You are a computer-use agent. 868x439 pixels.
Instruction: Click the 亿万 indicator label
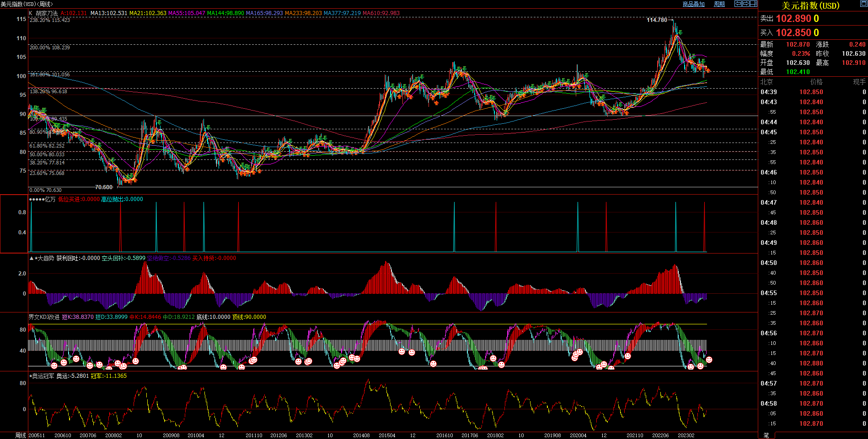(x=50, y=199)
